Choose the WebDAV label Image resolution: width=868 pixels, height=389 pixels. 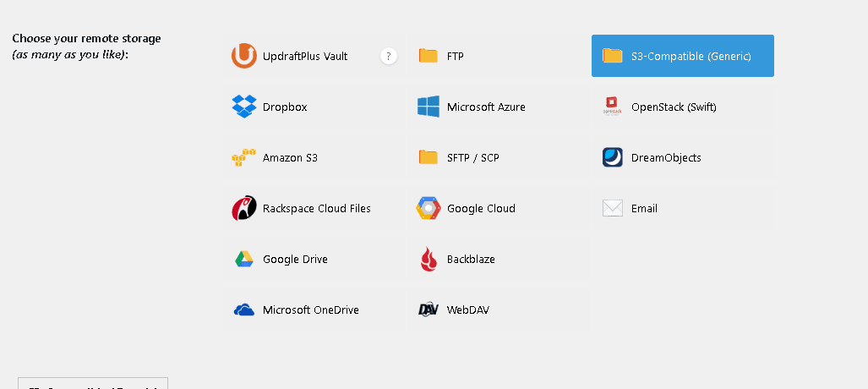(x=467, y=310)
